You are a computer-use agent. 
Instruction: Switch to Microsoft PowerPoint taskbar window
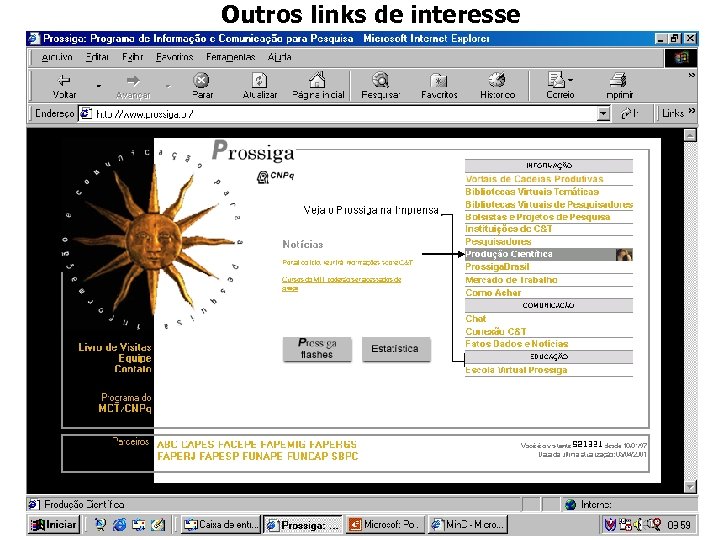pos(384,524)
